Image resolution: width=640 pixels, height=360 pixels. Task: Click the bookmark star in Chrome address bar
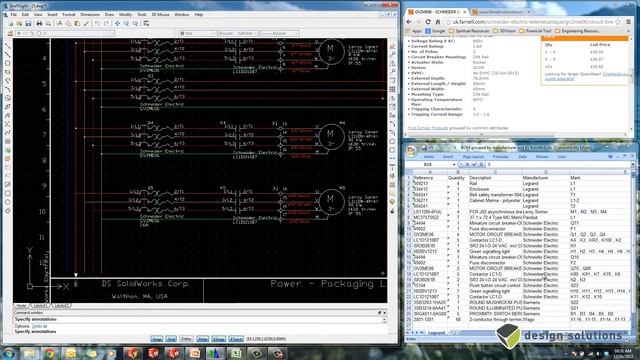[x=618, y=22]
